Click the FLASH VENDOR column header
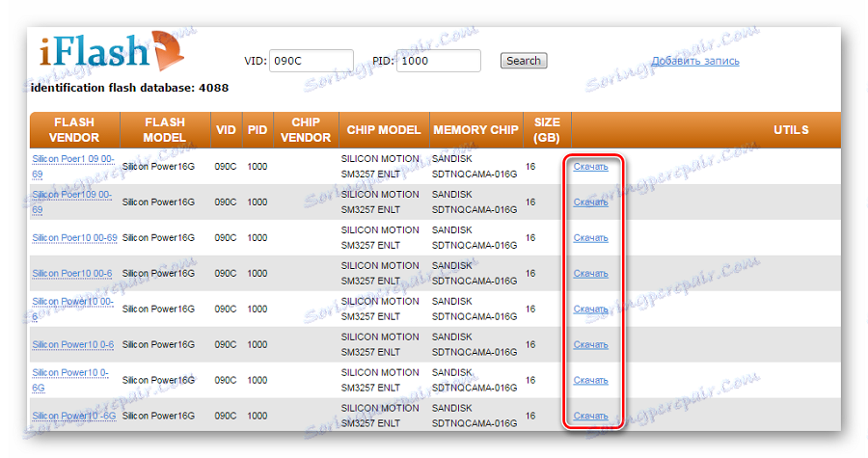Screen dimensions: 868x458 pos(74,130)
